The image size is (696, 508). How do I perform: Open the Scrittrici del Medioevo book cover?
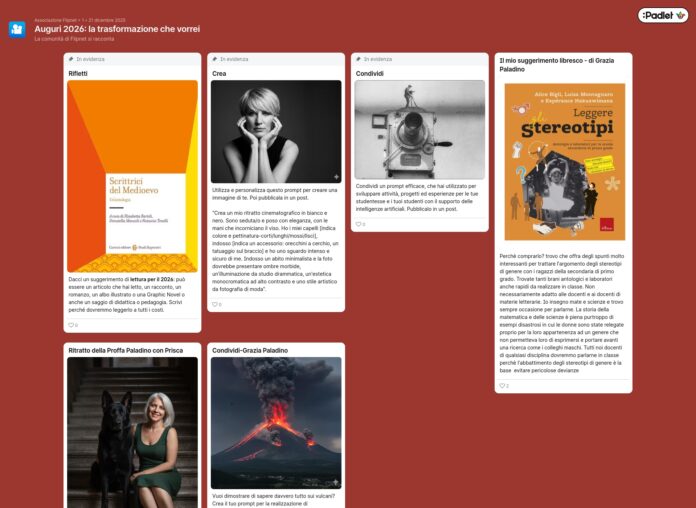(x=132, y=176)
